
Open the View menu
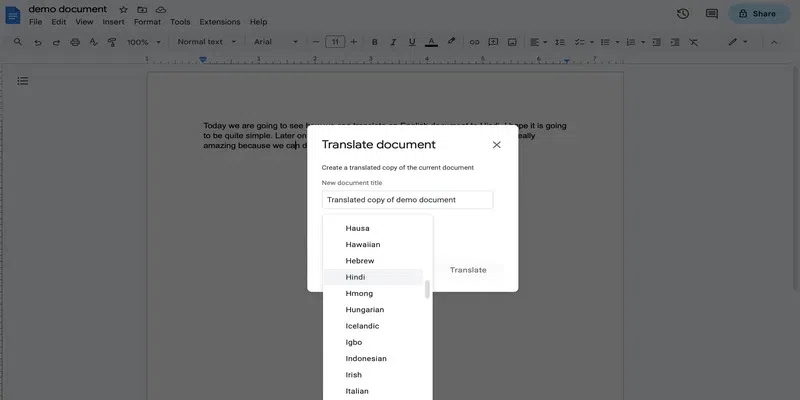pos(84,22)
